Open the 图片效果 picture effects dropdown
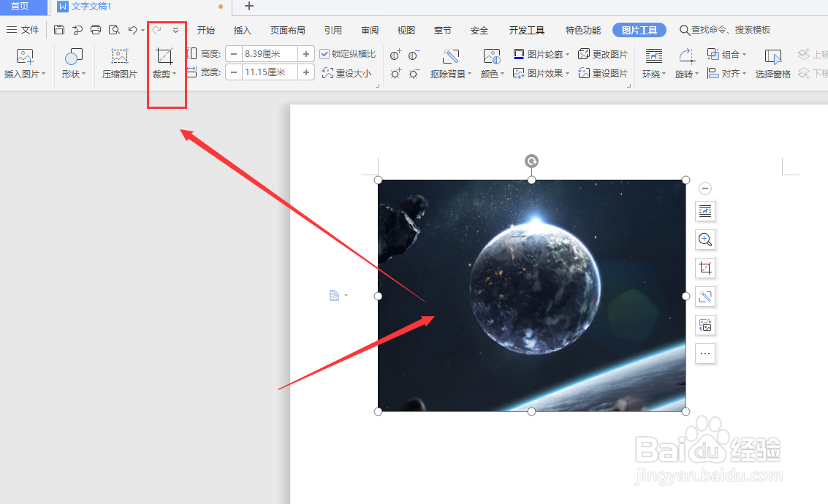Viewport: 828px width, 504px height. (540, 72)
